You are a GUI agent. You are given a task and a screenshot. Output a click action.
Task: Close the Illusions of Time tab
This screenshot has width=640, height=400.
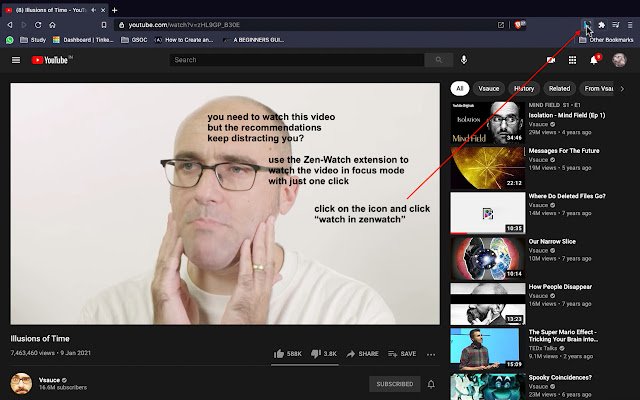[x=103, y=10]
